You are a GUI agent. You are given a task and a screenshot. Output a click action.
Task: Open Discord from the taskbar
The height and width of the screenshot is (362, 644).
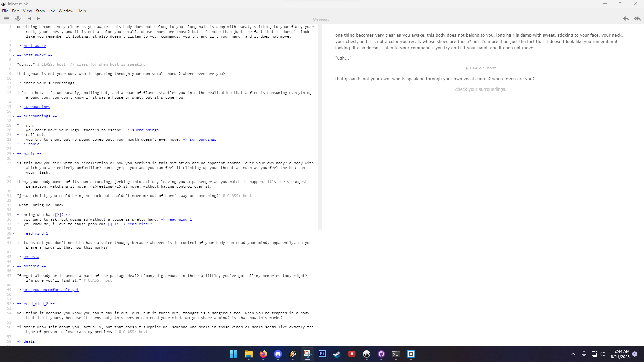(x=278, y=354)
